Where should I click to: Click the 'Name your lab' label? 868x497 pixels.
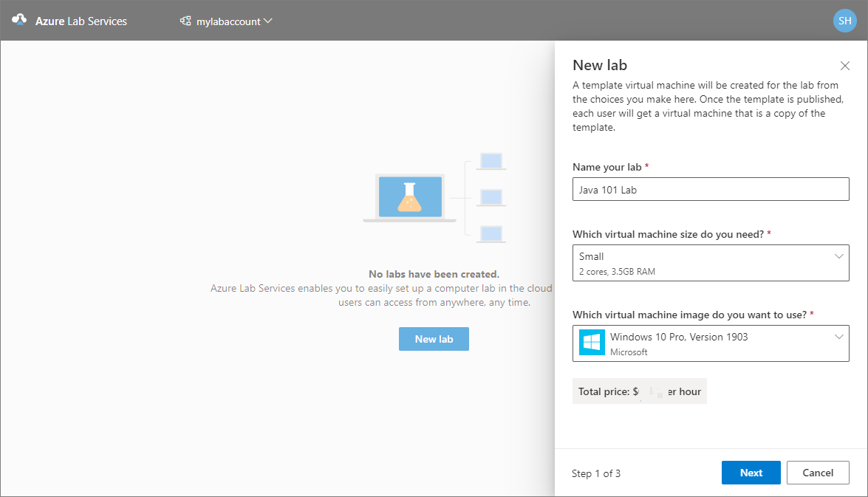[606, 167]
